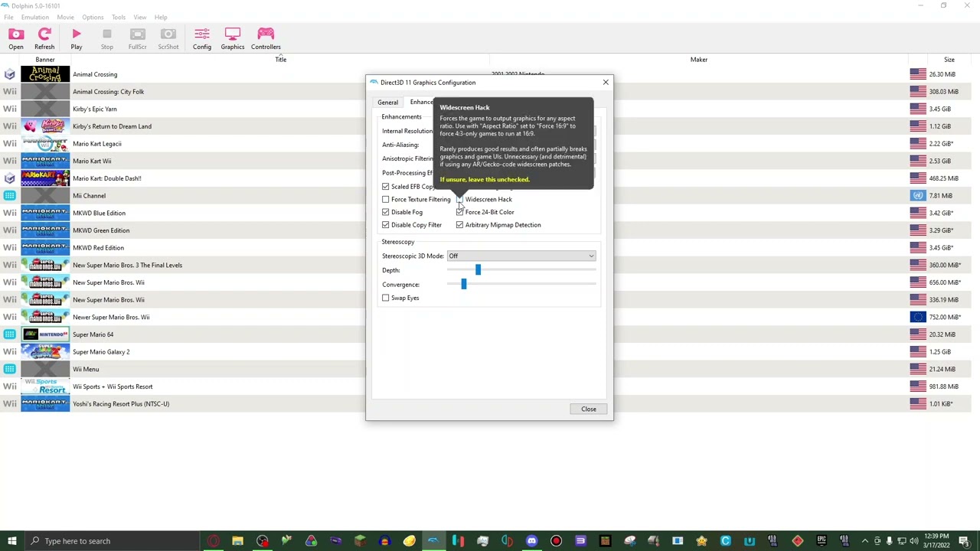Screen dimensions: 980x551
Task: Open Discord from the taskbar
Action: point(531,541)
